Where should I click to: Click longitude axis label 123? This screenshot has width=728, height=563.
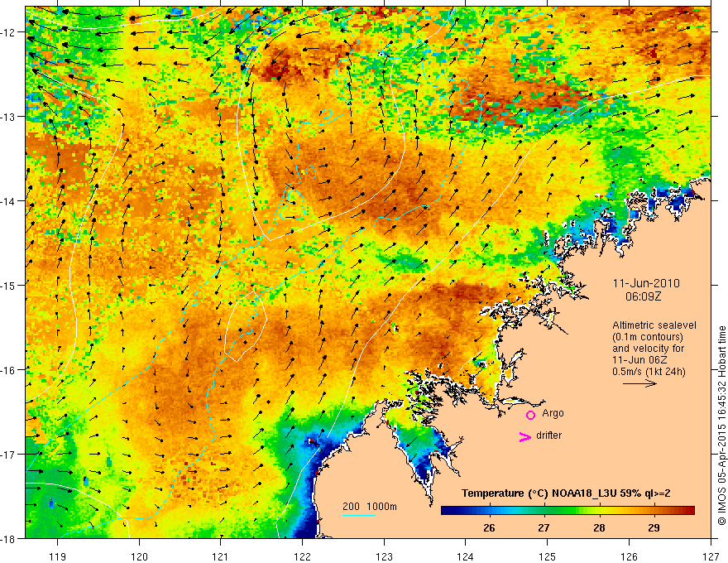coord(384,556)
